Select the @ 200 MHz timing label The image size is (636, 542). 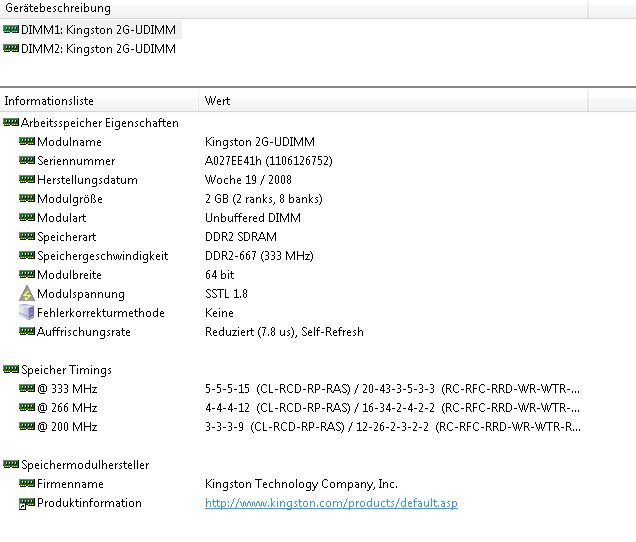67,427
